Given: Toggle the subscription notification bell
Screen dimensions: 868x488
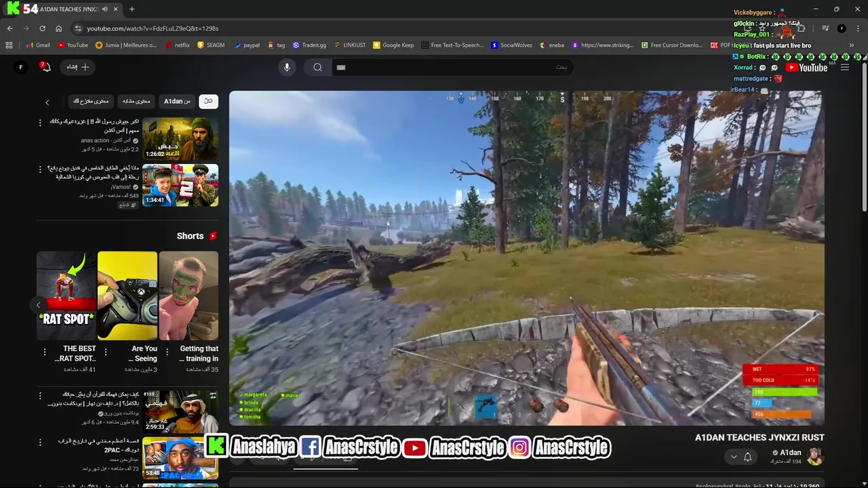Looking at the screenshot, I should tap(747, 457).
